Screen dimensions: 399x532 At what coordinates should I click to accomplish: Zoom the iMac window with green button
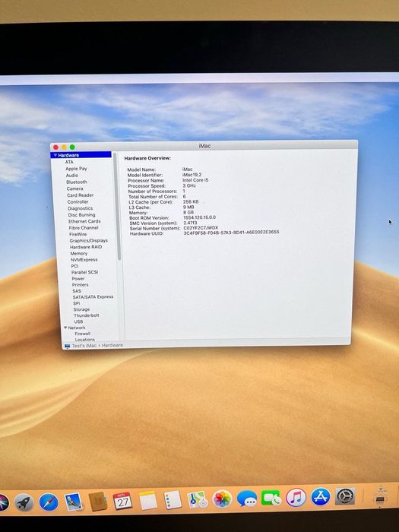(72, 147)
